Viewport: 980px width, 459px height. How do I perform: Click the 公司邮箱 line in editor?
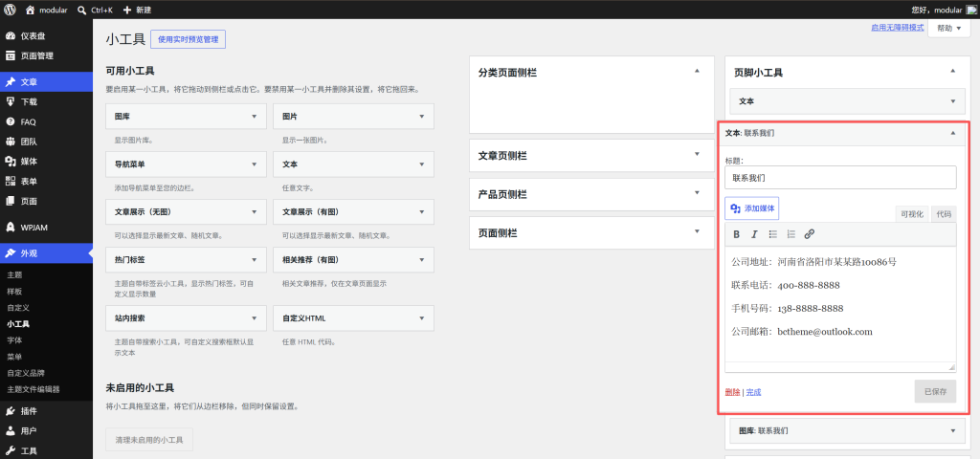[802, 332]
